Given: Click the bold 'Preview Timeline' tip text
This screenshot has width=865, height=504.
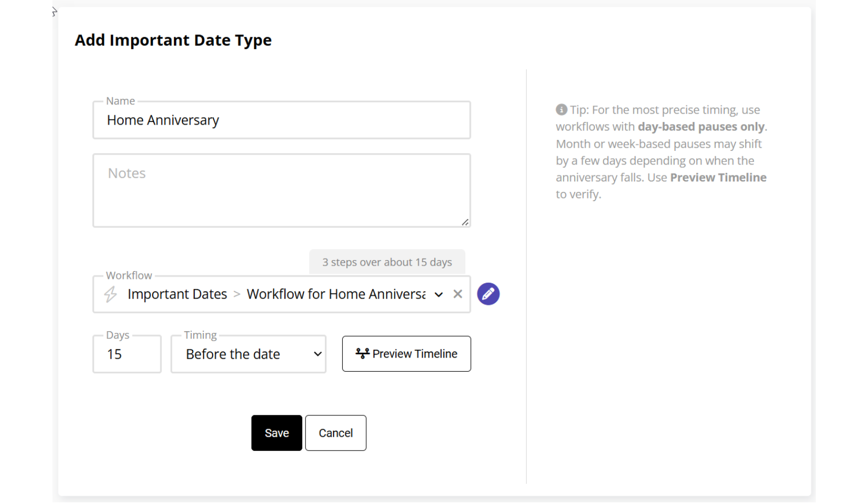Looking at the screenshot, I should click(x=718, y=178).
